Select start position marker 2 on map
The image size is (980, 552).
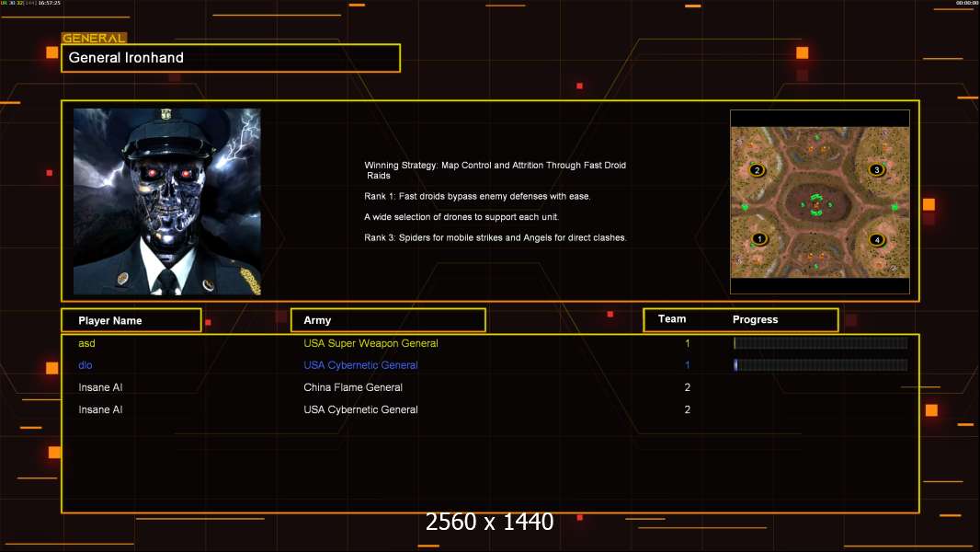point(757,170)
